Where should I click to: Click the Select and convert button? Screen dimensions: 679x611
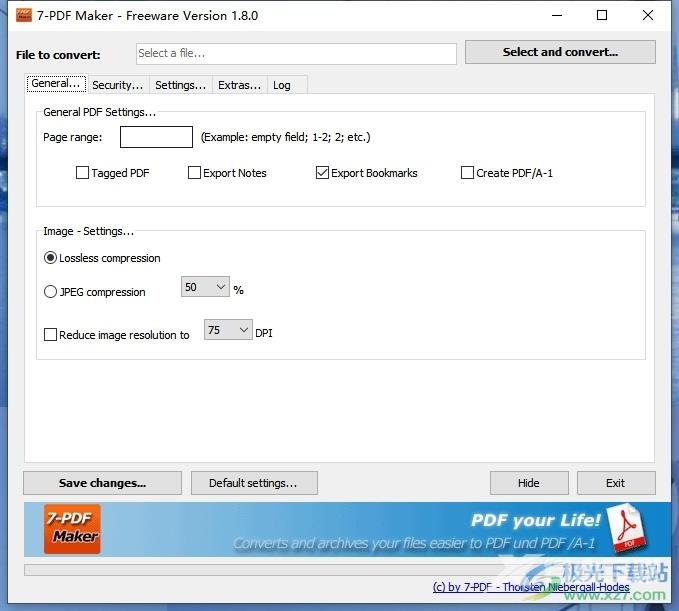[x=560, y=52]
